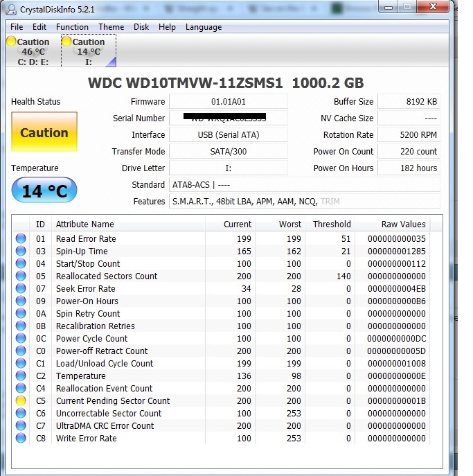Select the C: D: E: drive tab
Viewport: 473px width, 476px height.
33,52
